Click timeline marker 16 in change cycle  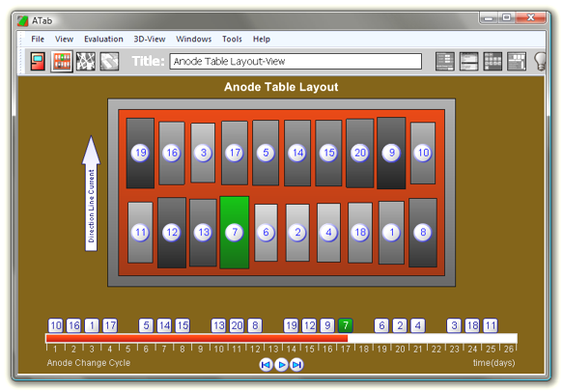point(74,325)
